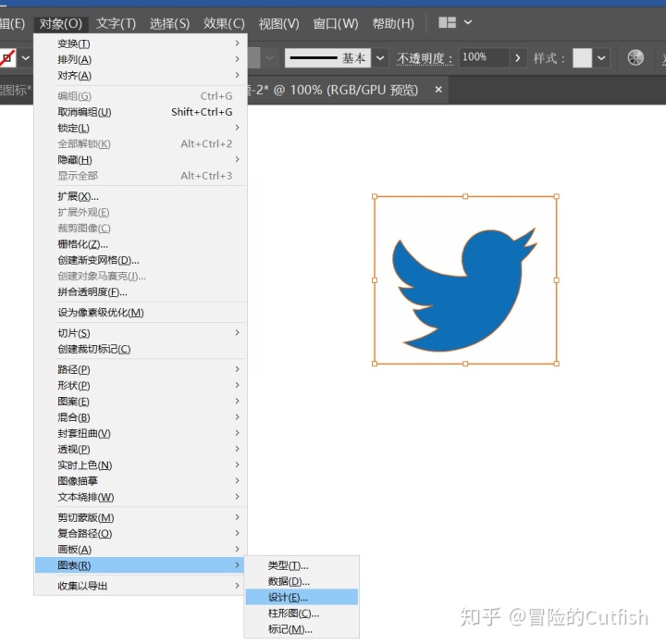666x644 pixels.
Task: Open the 混合(B) submenu
Action: 141,417
